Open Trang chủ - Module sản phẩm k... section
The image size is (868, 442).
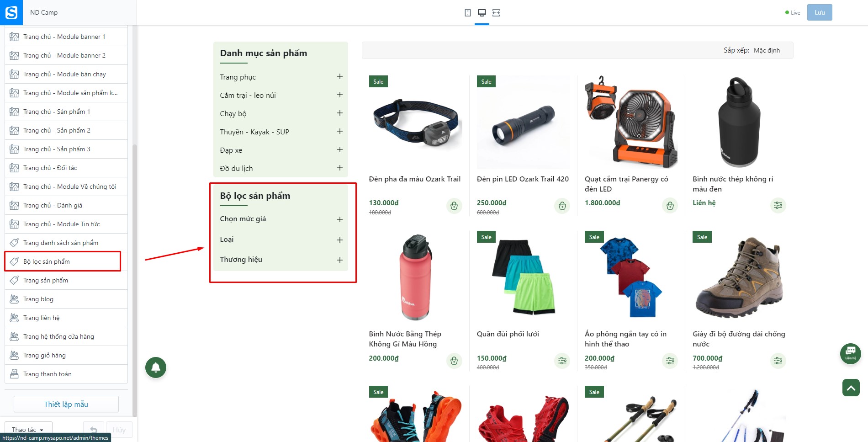coord(66,93)
